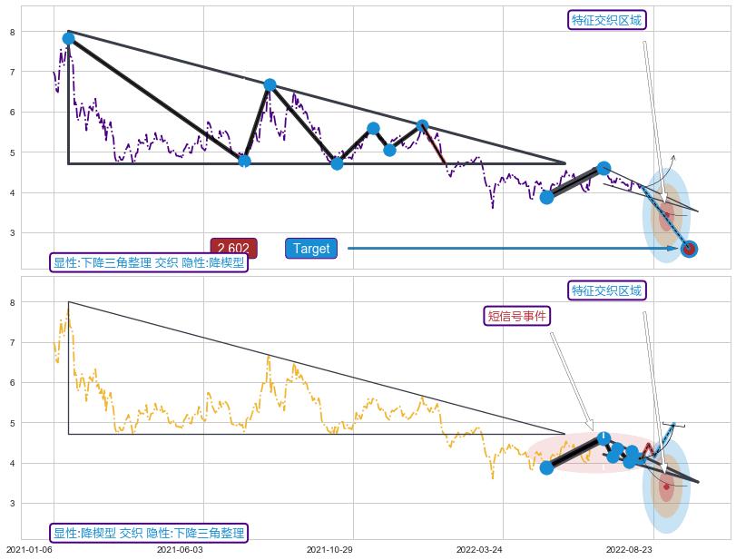Click the 显性:下降三角整理 pattern label
Viewport: 736px width, 560px height.
point(149,263)
